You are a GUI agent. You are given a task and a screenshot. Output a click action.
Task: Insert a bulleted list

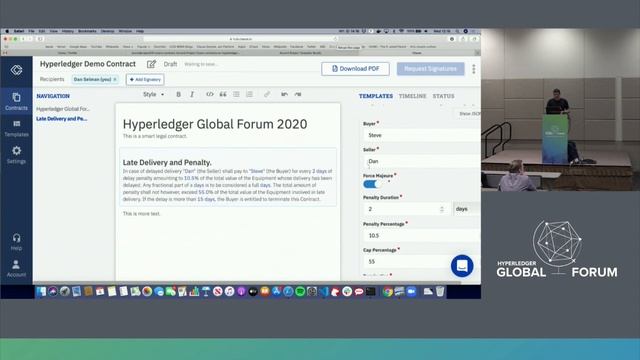[236, 94]
